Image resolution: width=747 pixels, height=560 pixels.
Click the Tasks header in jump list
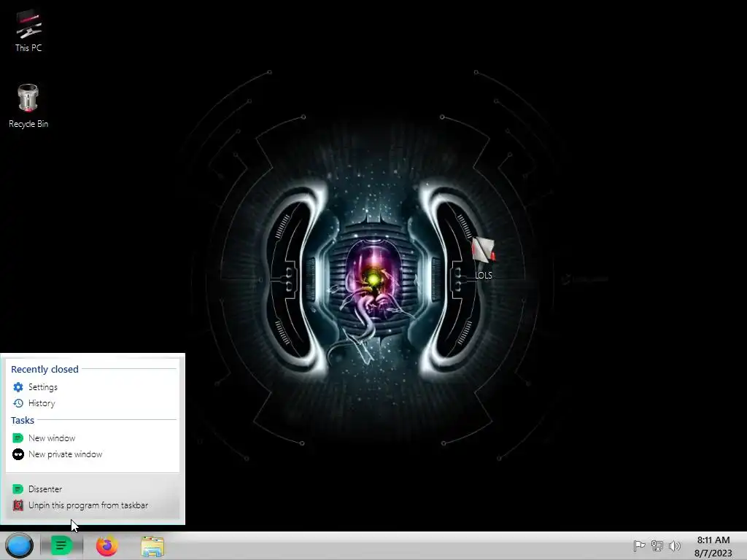point(23,420)
